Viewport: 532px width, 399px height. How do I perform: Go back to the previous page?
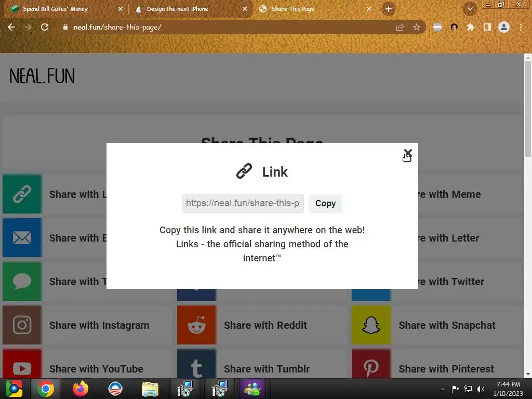[x=11, y=27]
